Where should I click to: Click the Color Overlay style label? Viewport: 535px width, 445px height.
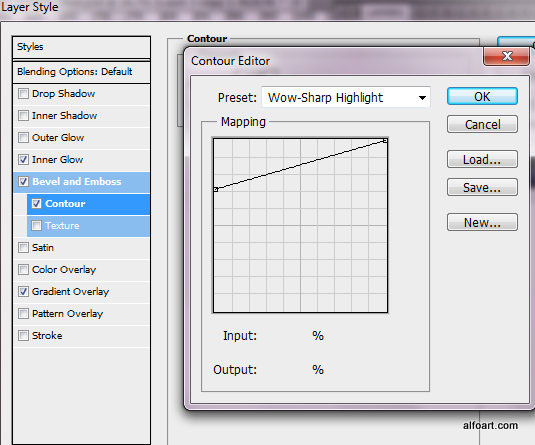click(x=64, y=270)
